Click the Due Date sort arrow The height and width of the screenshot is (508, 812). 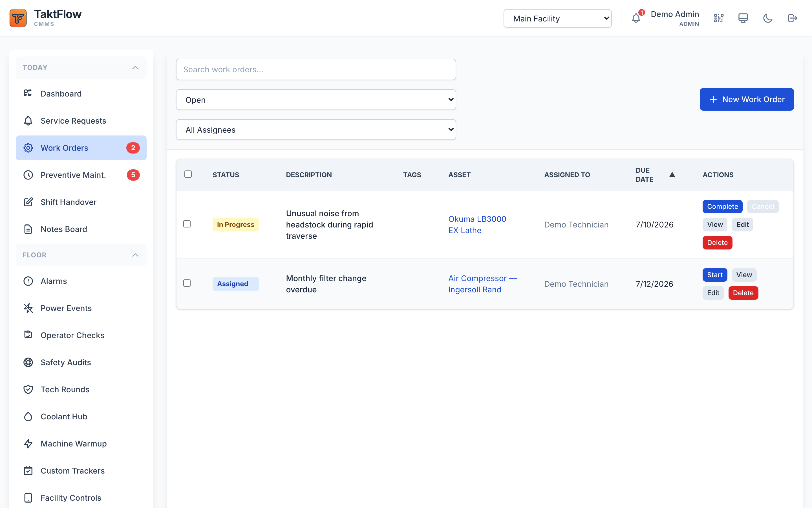click(x=672, y=175)
